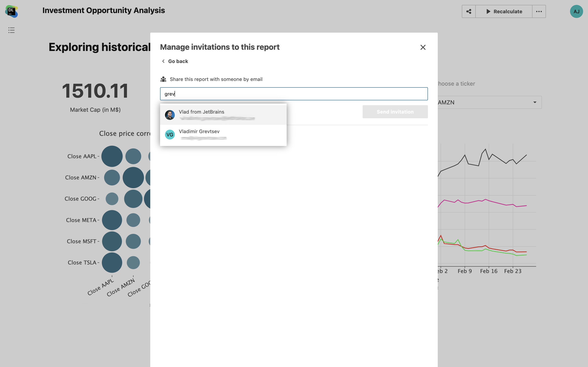This screenshot has width=588, height=367.
Task: Click the Investment Opportunity Analysis title
Action: [x=104, y=10]
